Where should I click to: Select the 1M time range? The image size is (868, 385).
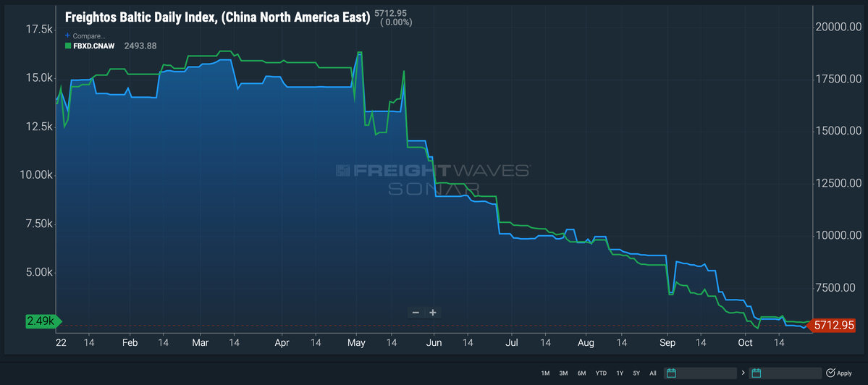click(x=545, y=373)
